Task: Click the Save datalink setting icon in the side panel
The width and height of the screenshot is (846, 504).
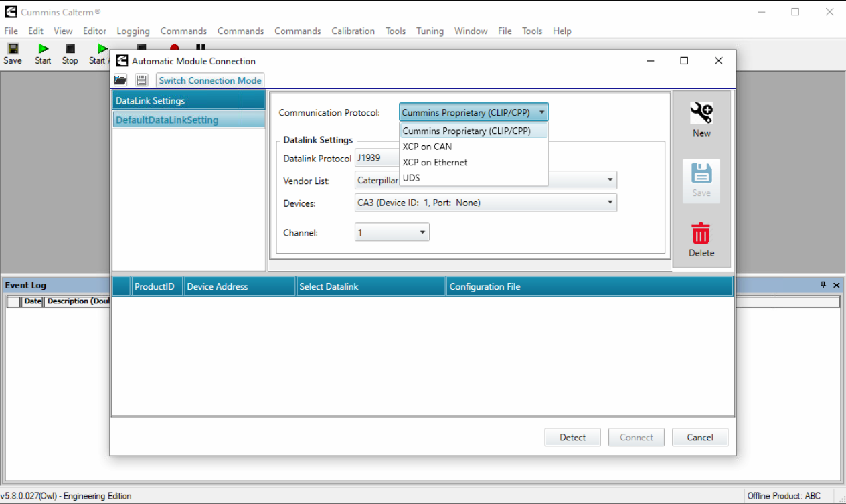Action: click(701, 181)
